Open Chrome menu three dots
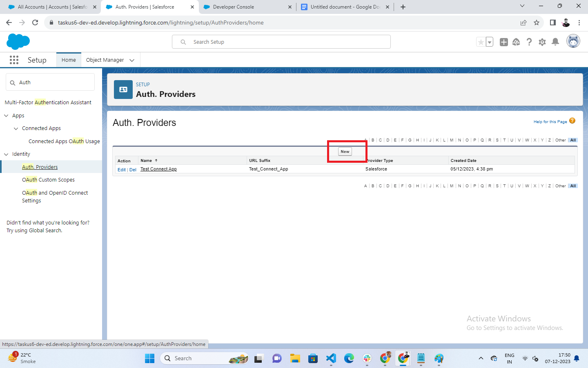This screenshot has width=588, height=368. (x=579, y=22)
